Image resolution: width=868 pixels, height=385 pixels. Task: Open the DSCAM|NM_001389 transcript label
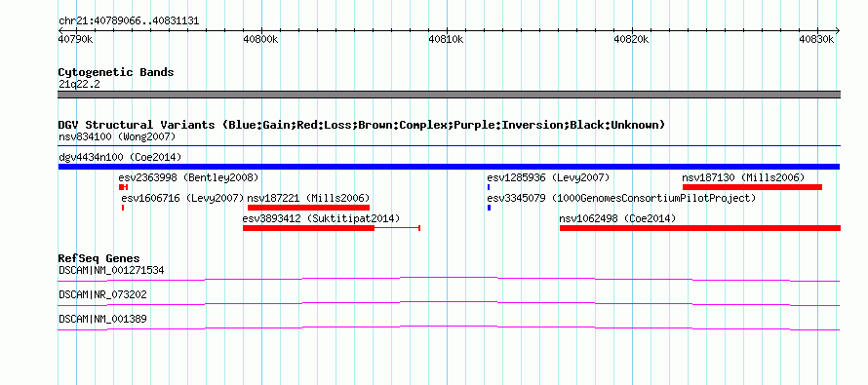tap(102, 319)
